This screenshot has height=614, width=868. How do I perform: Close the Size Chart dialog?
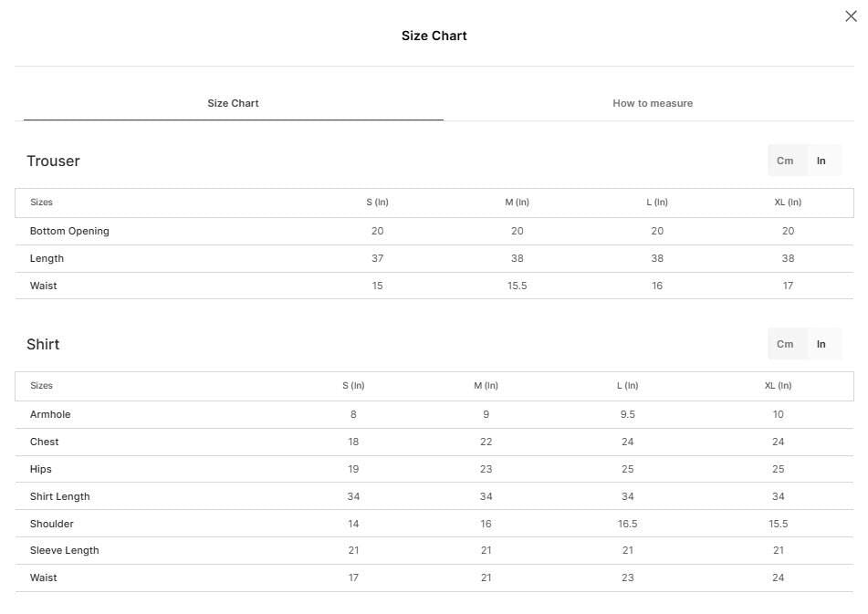tap(851, 16)
